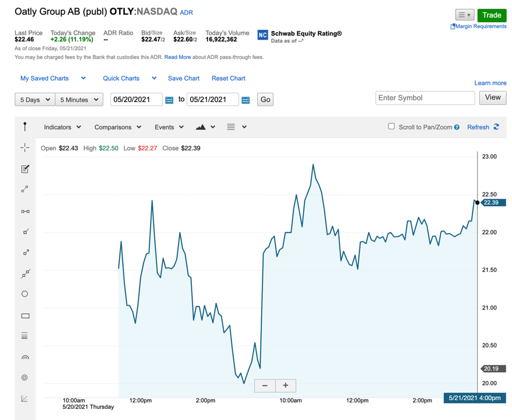Open the Indicators menu
Viewport: 512px width, 420px height.
(62, 127)
